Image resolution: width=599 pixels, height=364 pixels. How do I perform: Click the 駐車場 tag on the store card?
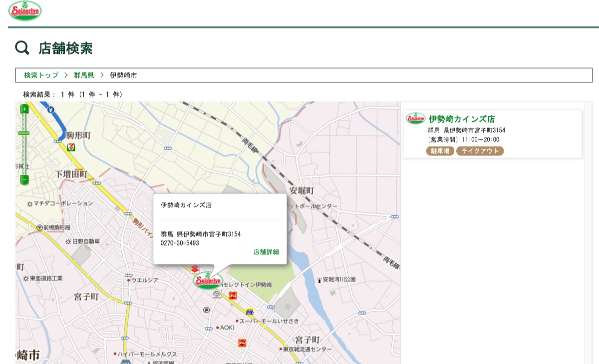pos(440,151)
